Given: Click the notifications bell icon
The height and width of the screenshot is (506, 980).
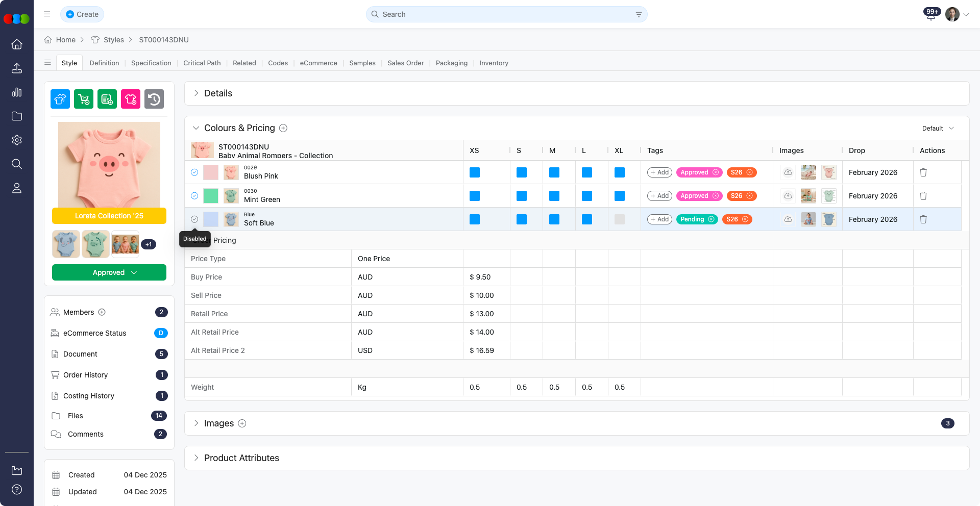Looking at the screenshot, I should (930, 15).
